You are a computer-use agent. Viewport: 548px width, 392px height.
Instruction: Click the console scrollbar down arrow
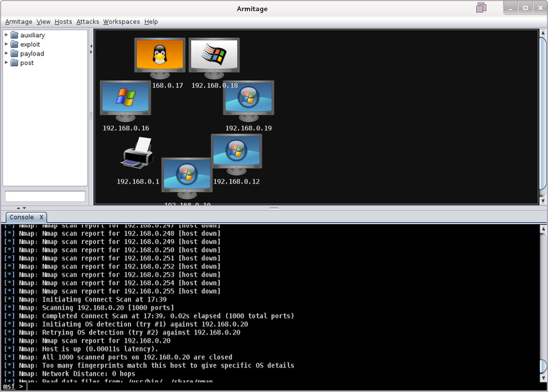[543, 378]
